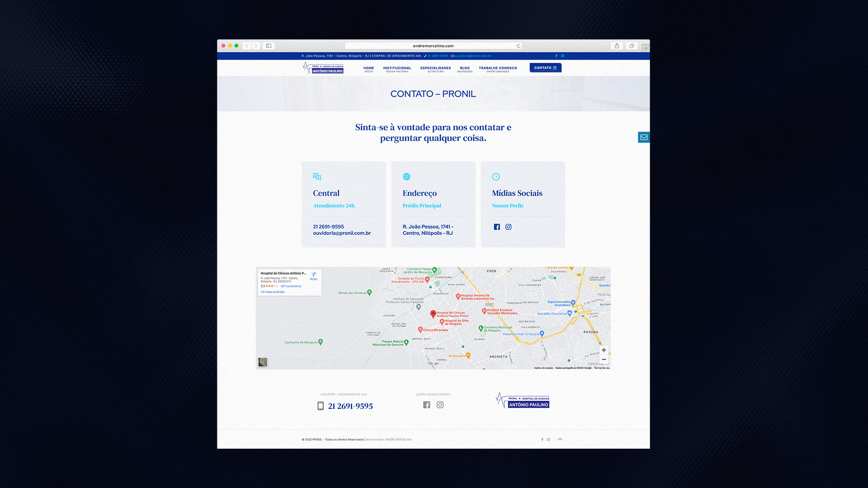Click phone 21 2691-9595 in Central card

328,227
